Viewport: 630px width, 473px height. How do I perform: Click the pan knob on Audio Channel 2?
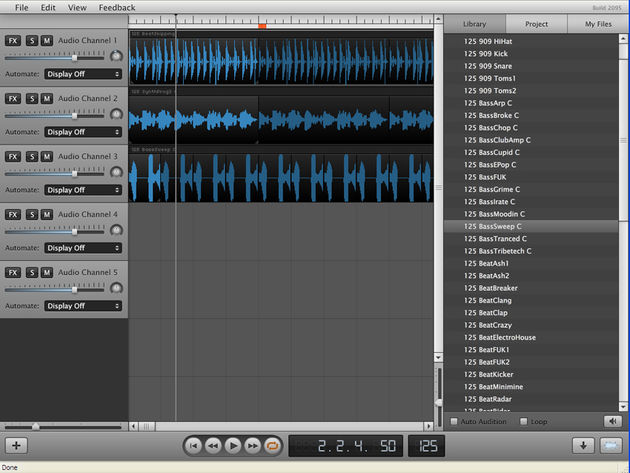click(x=116, y=114)
